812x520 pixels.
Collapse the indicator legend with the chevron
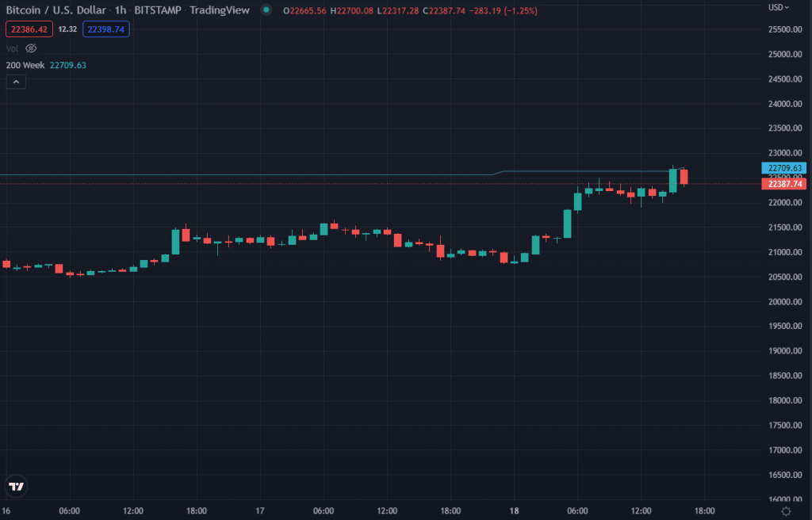(16, 82)
